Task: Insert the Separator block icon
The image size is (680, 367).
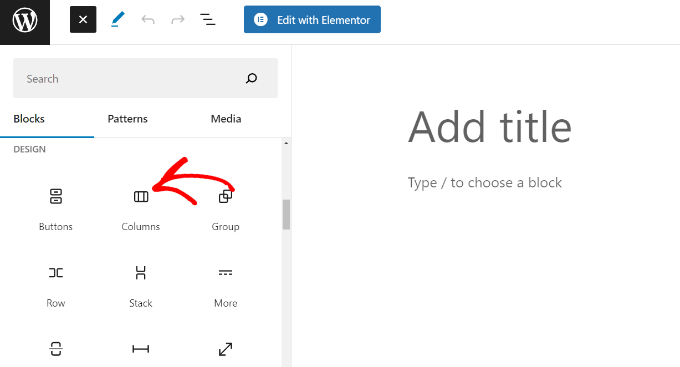Action: [x=141, y=349]
